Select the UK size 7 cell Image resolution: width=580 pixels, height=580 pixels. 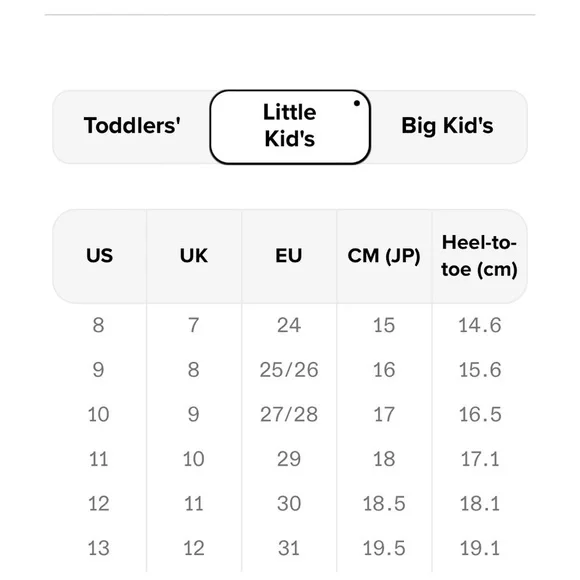click(x=193, y=326)
